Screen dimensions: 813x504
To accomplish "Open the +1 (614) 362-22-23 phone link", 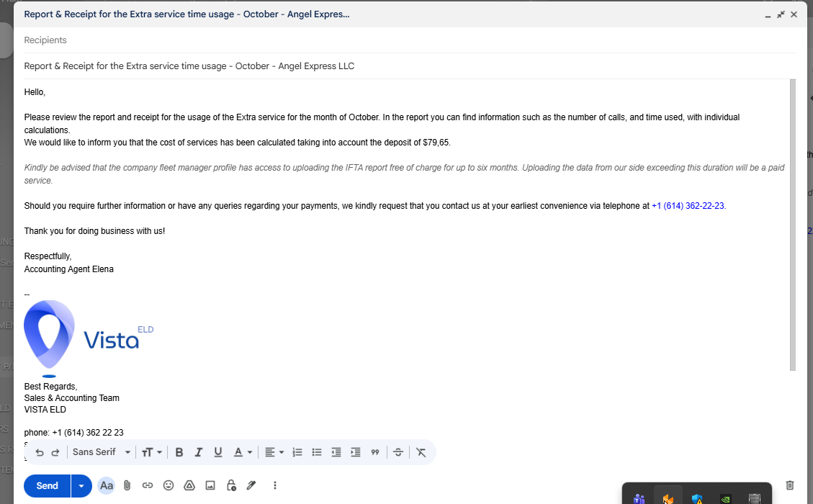I will pos(688,206).
